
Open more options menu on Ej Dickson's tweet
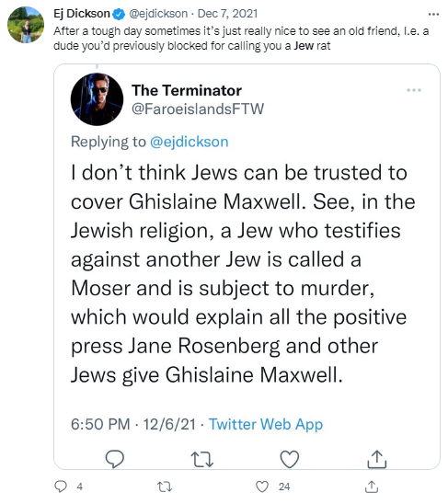pos(433,14)
